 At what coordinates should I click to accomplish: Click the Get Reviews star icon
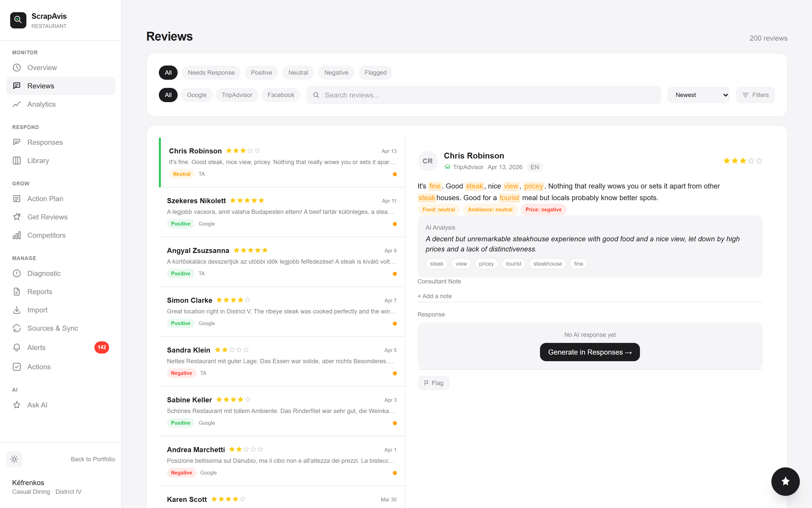[17, 217]
